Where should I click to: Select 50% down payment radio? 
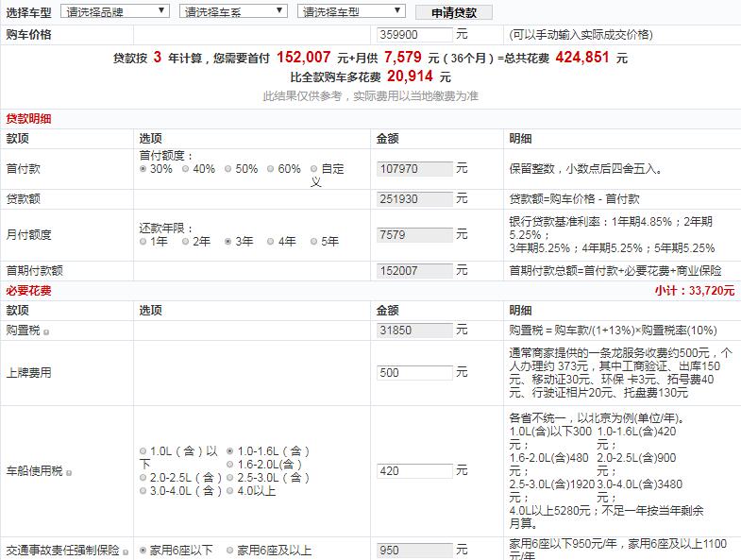228,169
